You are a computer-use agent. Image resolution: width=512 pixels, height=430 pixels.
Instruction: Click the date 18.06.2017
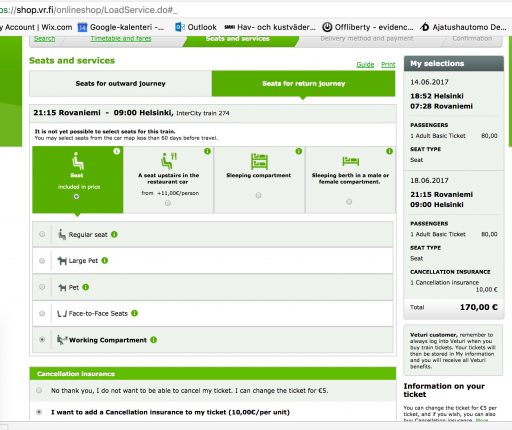(x=429, y=180)
